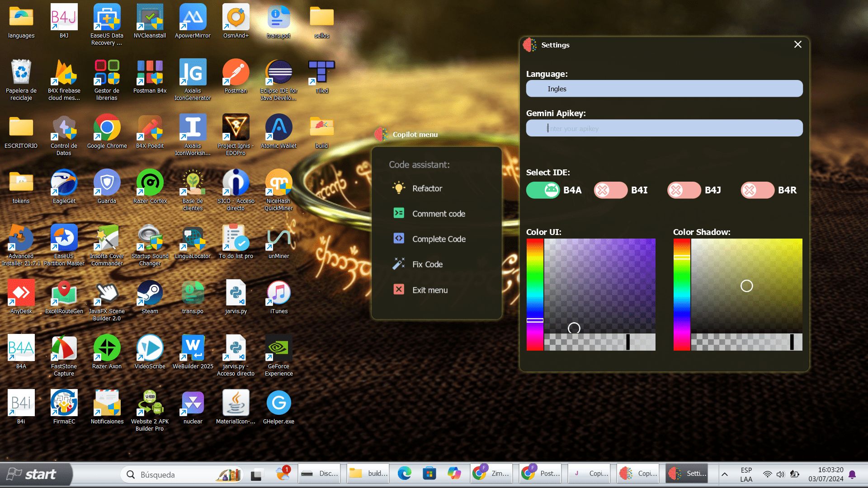Enable the B4I IDE switch
Screen dimensions: 868x488
(610, 190)
